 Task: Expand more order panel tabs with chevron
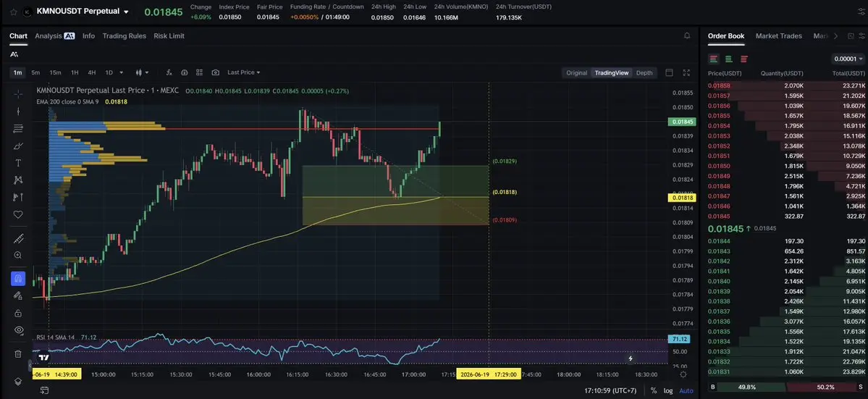pos(836,36)
